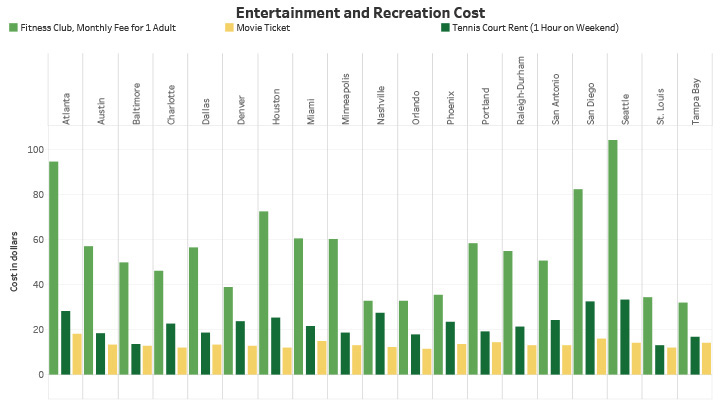This screenshot has width=720, height=404.
Task: Click the Atlanta column header
Action: click(66, 109)
